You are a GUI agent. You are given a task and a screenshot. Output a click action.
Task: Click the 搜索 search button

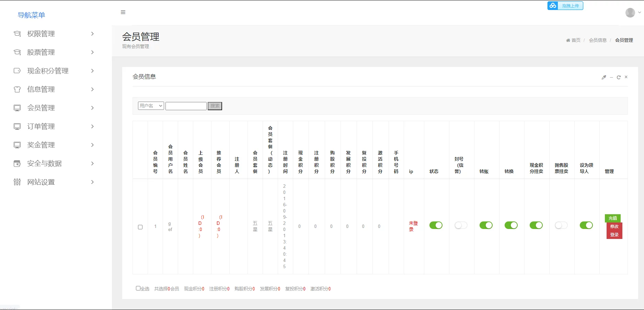tap(215, 106)
